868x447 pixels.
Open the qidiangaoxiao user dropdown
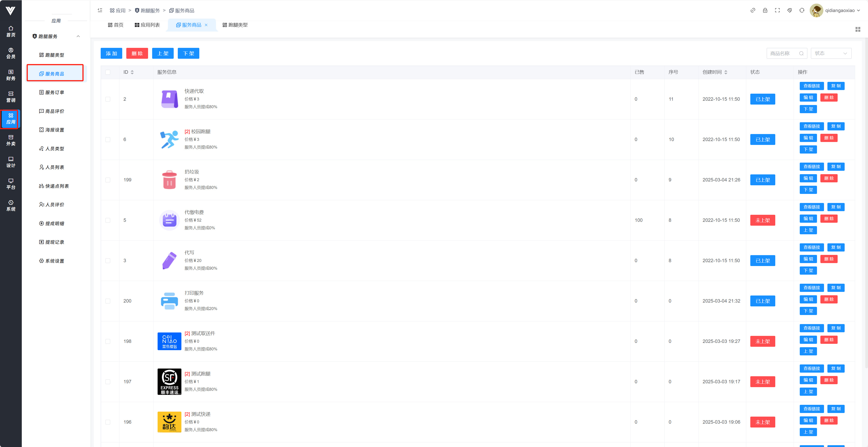pos(840,10)
